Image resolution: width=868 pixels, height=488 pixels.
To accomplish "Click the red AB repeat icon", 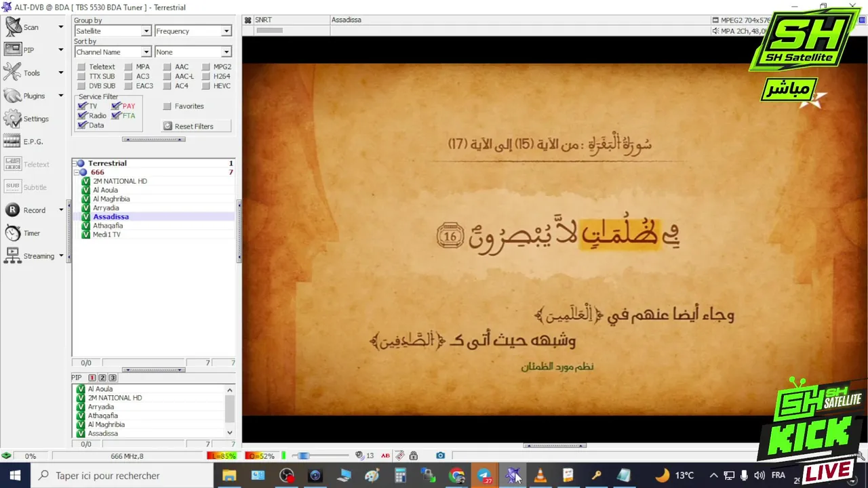I will (x=385, y=455).
